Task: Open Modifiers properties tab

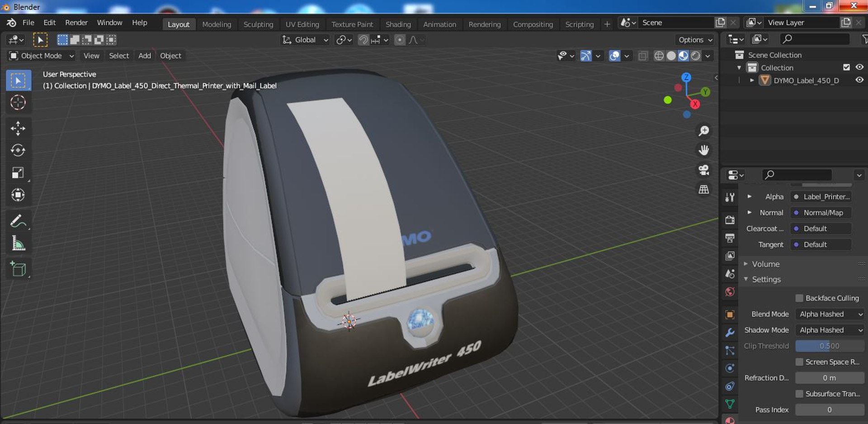Action: click(x=730, y=333)
